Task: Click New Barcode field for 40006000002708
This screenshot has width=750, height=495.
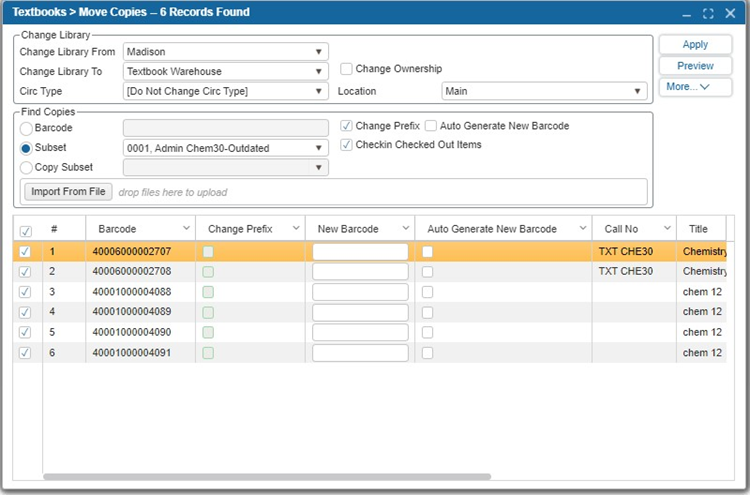Action: pyautogui.click(x=360, y=272)
